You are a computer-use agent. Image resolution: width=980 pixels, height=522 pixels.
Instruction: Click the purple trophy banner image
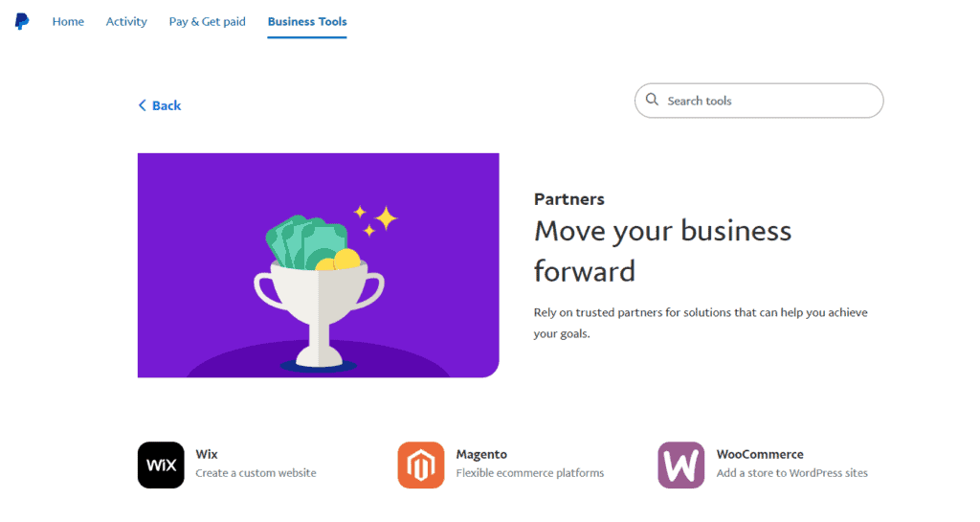coord(318,265)
